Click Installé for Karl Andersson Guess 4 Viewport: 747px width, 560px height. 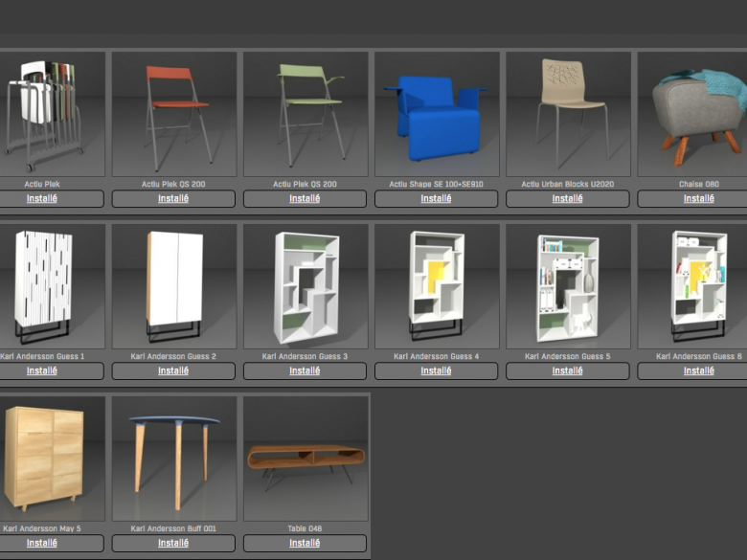pos(437,371)
